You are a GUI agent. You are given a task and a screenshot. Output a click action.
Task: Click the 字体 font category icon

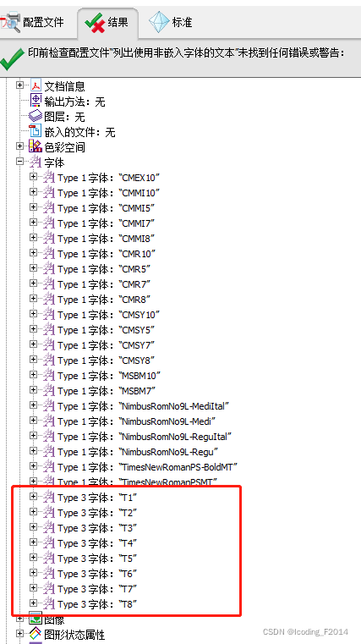pos(36,162)
